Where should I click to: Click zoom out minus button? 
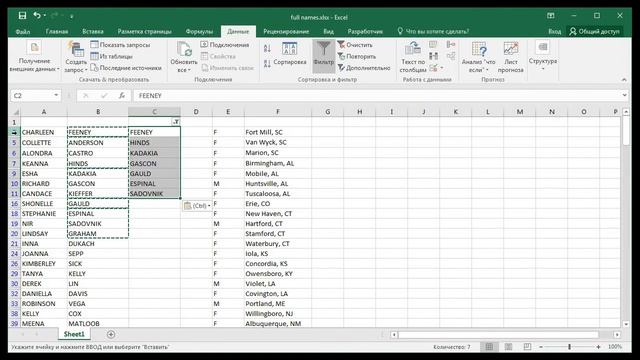point(541,347)
